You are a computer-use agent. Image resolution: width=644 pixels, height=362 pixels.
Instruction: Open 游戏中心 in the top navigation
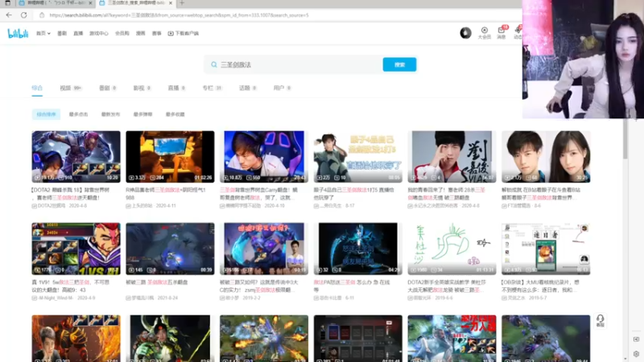99,33
